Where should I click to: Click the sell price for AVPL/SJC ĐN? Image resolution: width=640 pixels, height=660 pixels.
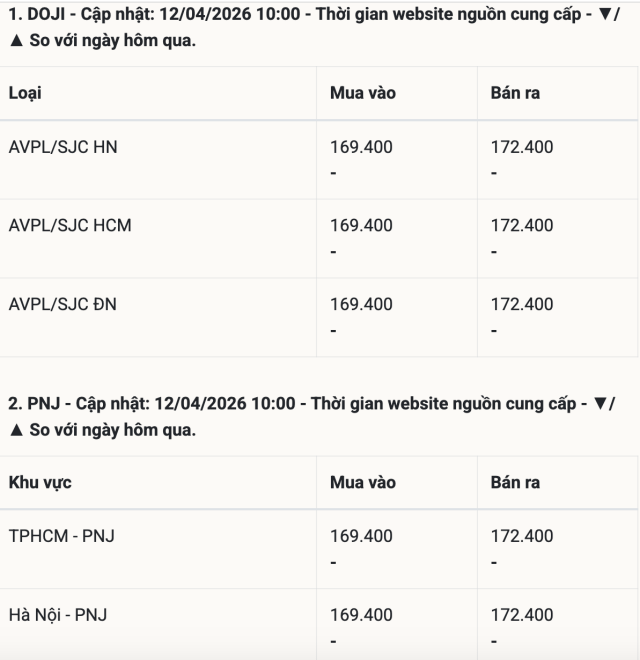[x=521, y=304]
